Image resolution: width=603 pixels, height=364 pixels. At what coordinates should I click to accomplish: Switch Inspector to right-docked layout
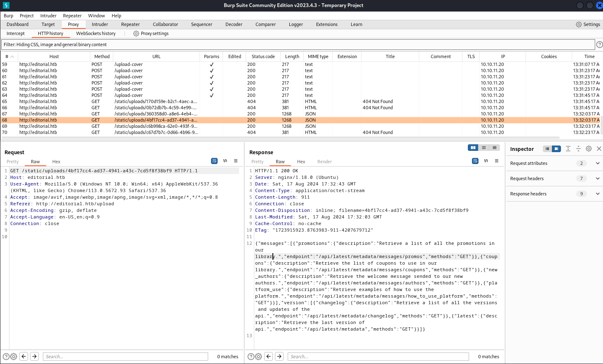pos(556,149)
